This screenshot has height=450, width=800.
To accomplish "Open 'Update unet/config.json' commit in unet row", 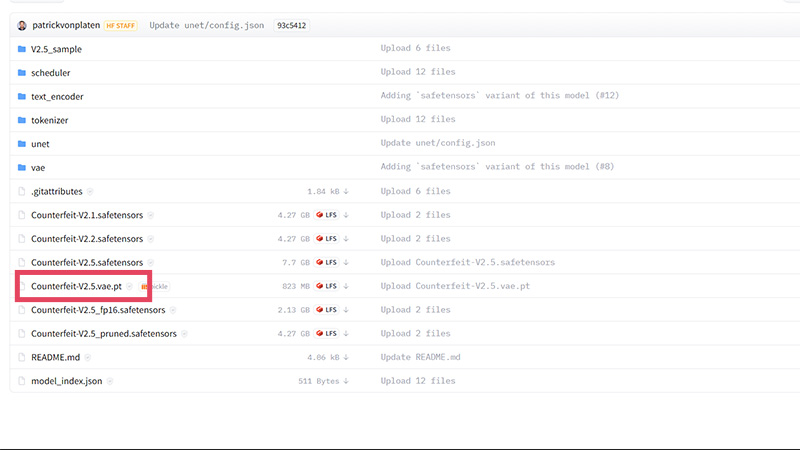I will pyautogui.click(x=438, y=143).
